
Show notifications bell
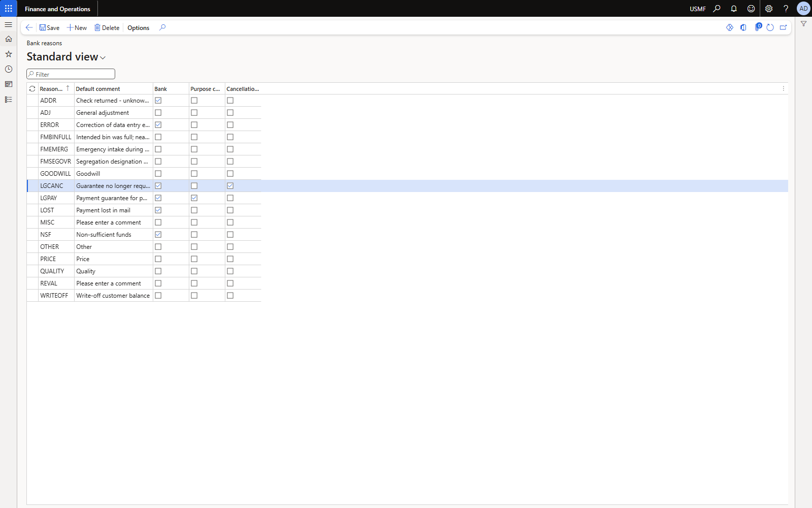point(734,9)
